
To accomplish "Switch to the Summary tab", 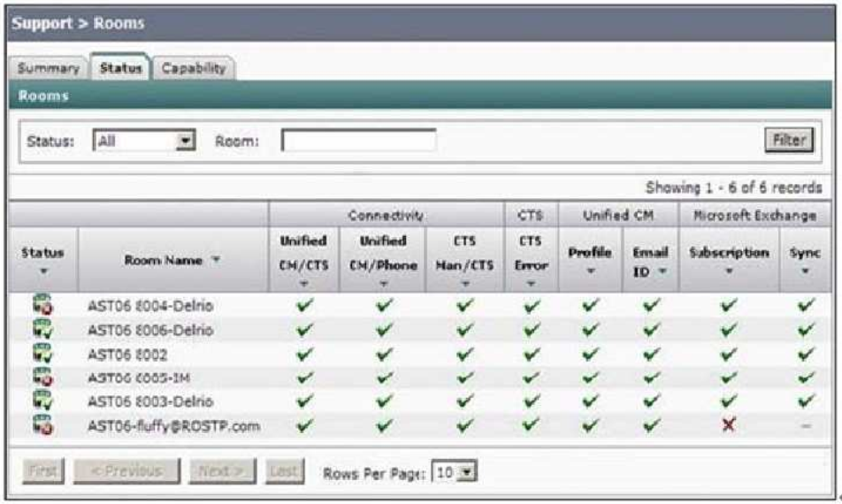I will pyautogui.click(x=49, y=68).
